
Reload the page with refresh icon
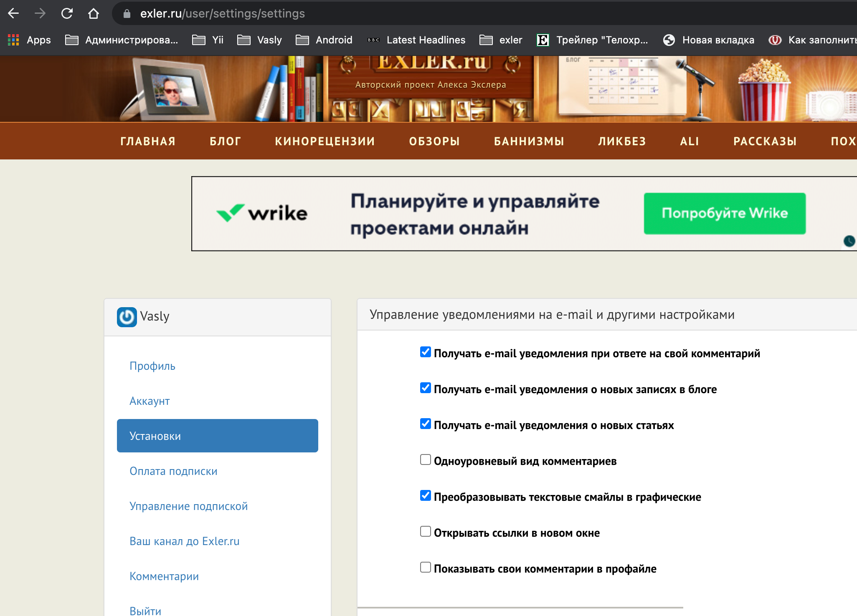[x=67, y=13]
